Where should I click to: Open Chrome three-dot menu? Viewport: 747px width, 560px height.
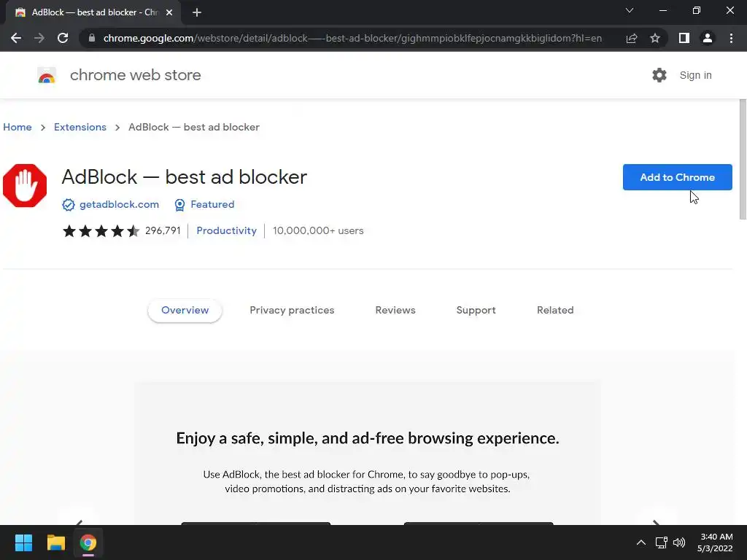click(731, 38)
